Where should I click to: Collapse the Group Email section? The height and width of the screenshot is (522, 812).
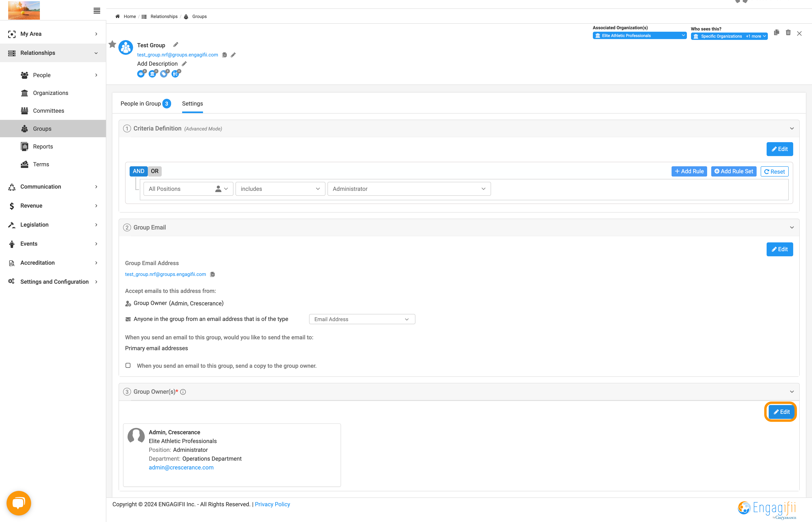792,227
